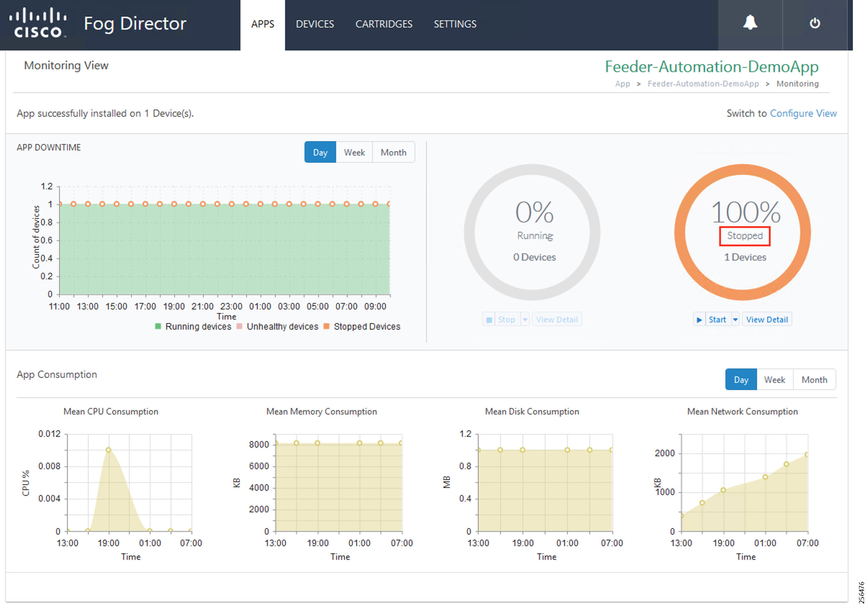Select Day in App Downtime range
Screen dimensions: 868x606
320,152
